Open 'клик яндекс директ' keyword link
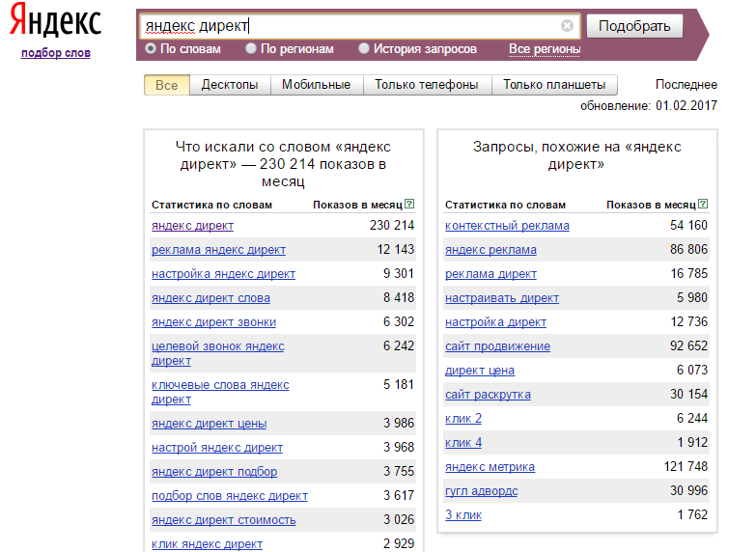756x552 pixels. click(207, 544)
